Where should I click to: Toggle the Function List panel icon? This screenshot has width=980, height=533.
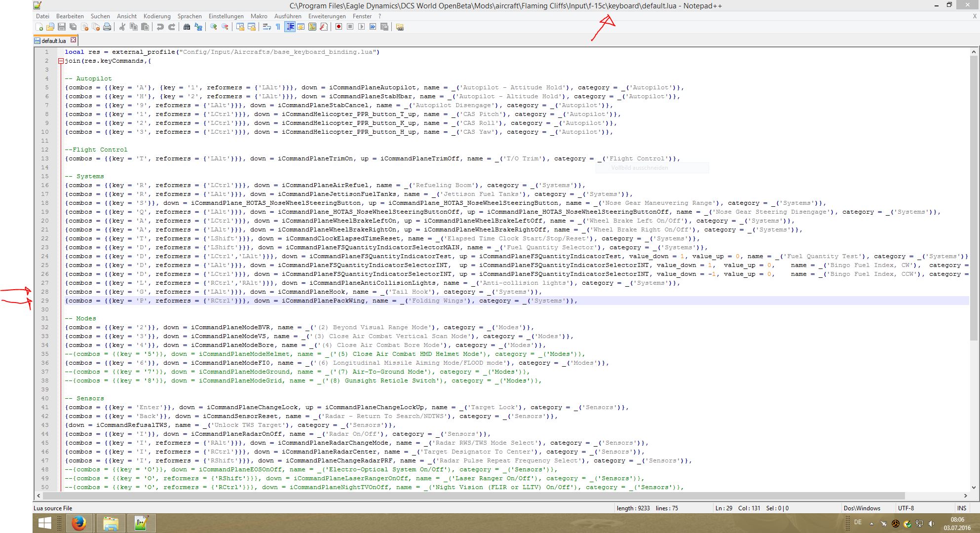324,27
